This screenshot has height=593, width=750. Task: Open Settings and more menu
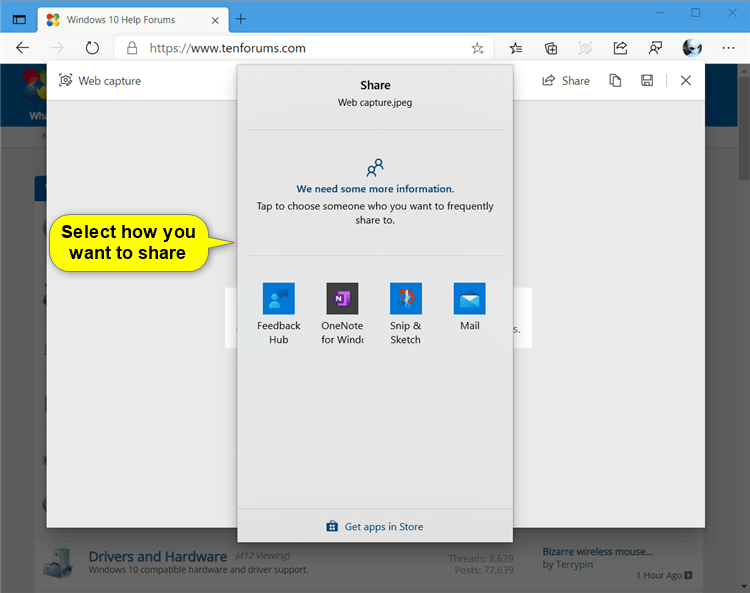(x=728, y=48)
